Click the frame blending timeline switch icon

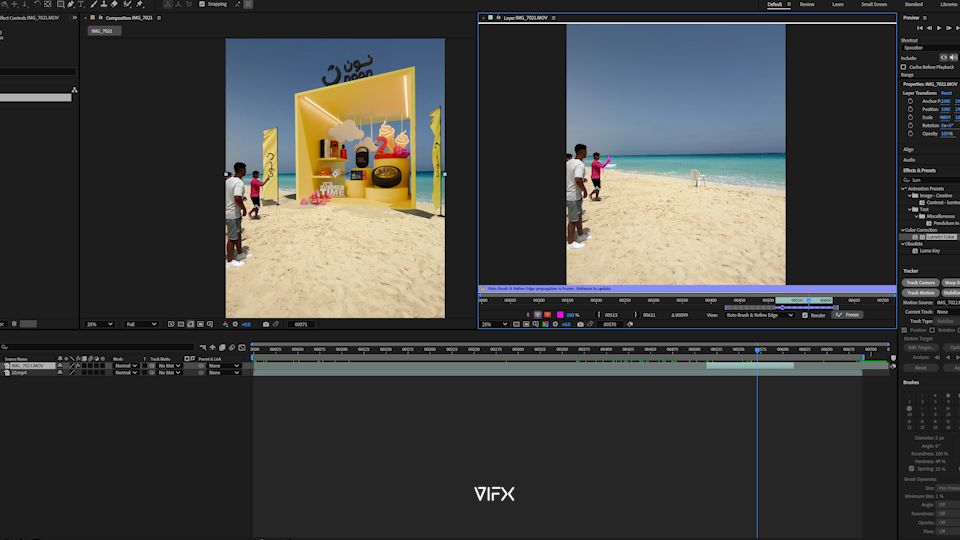222,347
